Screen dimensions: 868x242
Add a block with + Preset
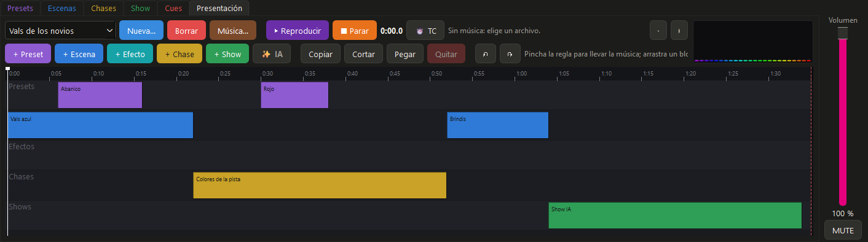point(28,54)
